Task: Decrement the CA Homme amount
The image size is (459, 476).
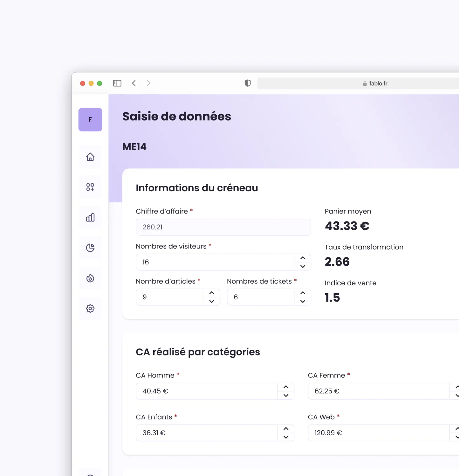Action: [x=286, y=396]
